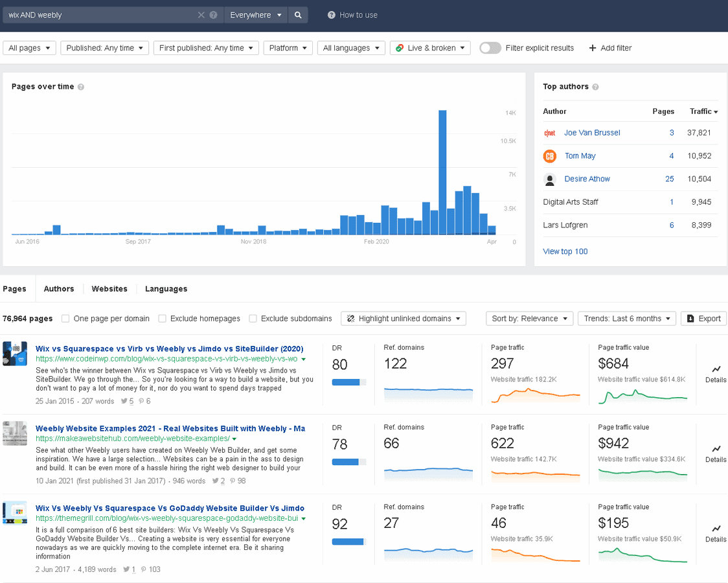Switch to the Languages tab
Viewport: 728px width, 583px height.
[x=166, y=289]
